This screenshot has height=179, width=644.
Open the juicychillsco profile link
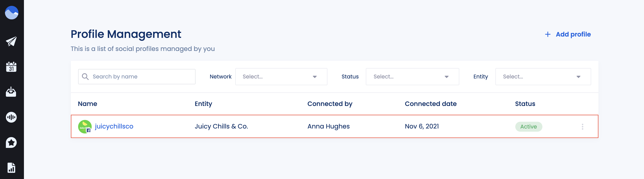[x=114, y=126]
